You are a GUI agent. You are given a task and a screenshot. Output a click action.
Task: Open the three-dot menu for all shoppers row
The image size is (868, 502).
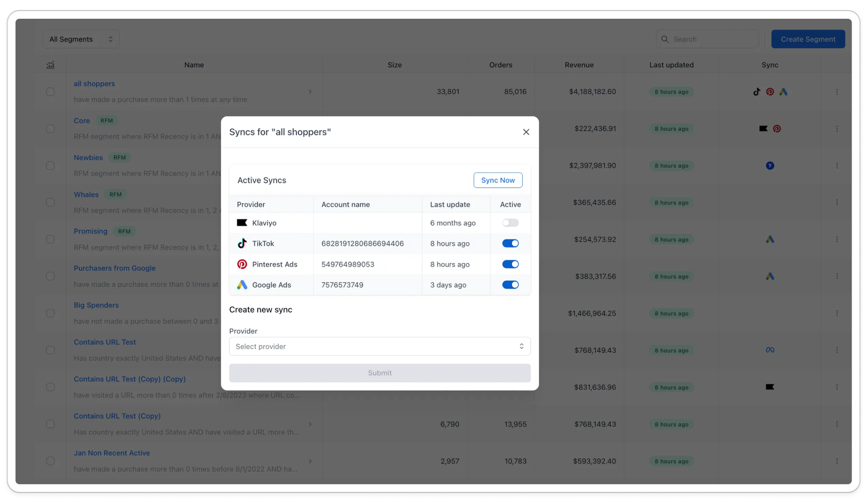click(836, 92)
